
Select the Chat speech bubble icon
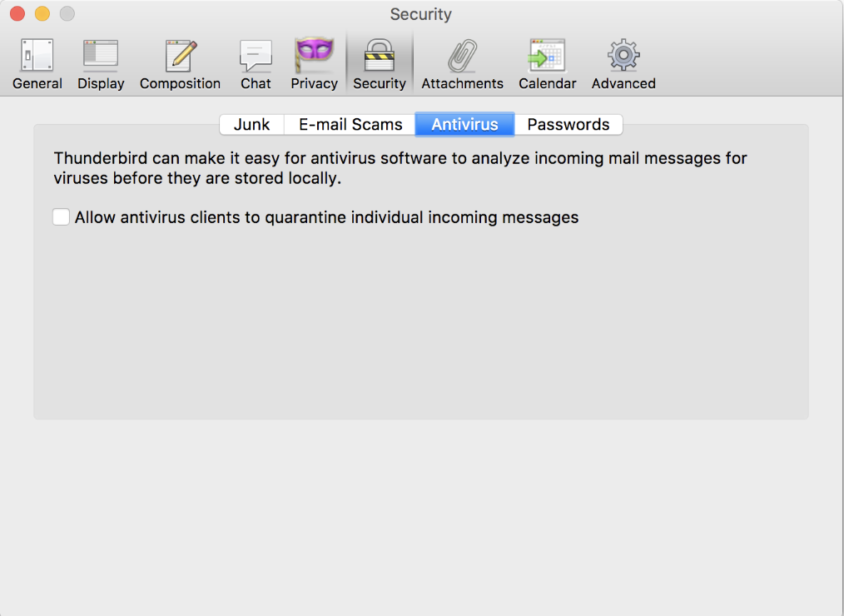click(x=256, y=64)
